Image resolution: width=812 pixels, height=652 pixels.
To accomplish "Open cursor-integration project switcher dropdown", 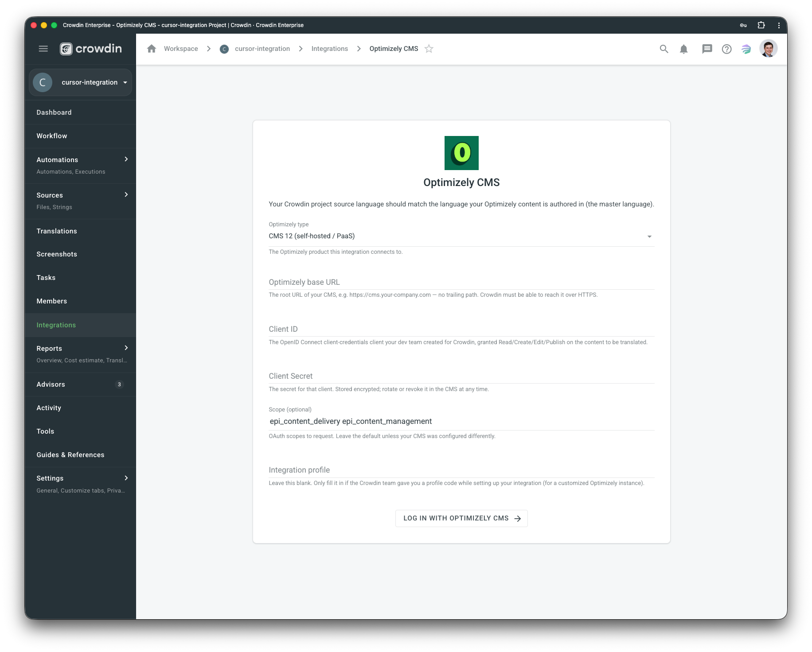I will pos(81,82).
